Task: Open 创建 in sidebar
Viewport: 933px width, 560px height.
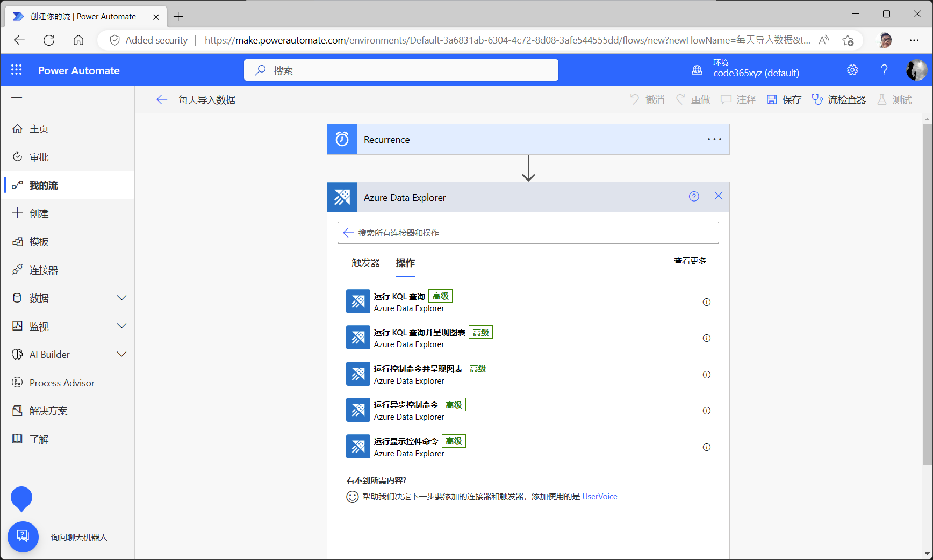Action: coord(67,213)
